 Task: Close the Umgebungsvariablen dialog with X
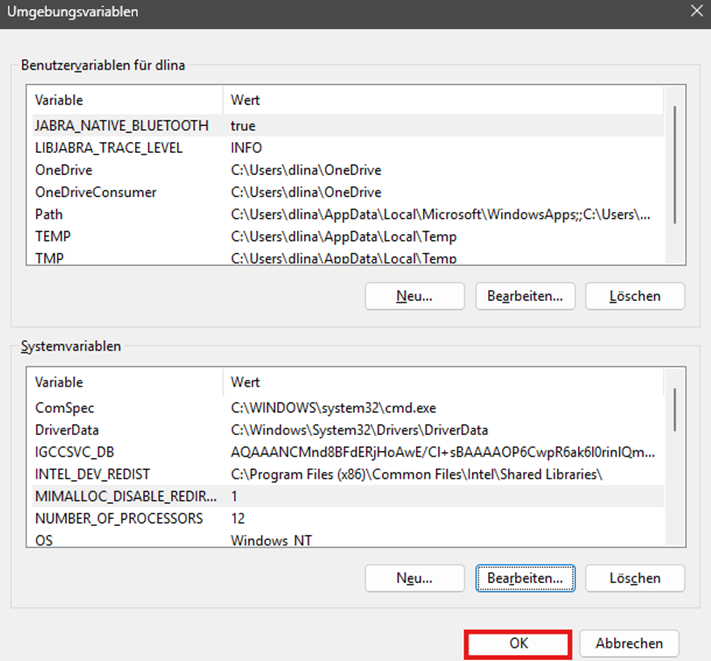point(695,12)
